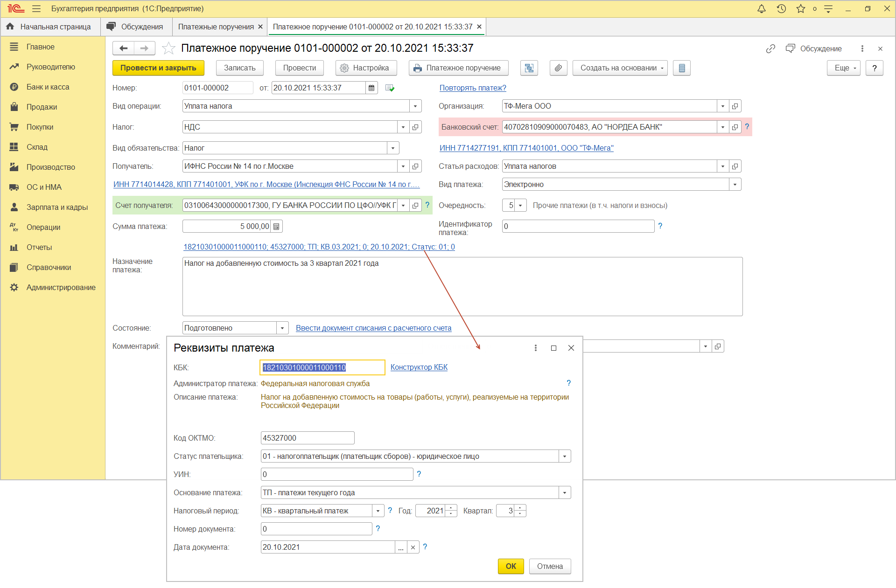This screenshot has width=896, height=588.
Task: Open Настройка settings button
Action: click(x=366, y=68)
